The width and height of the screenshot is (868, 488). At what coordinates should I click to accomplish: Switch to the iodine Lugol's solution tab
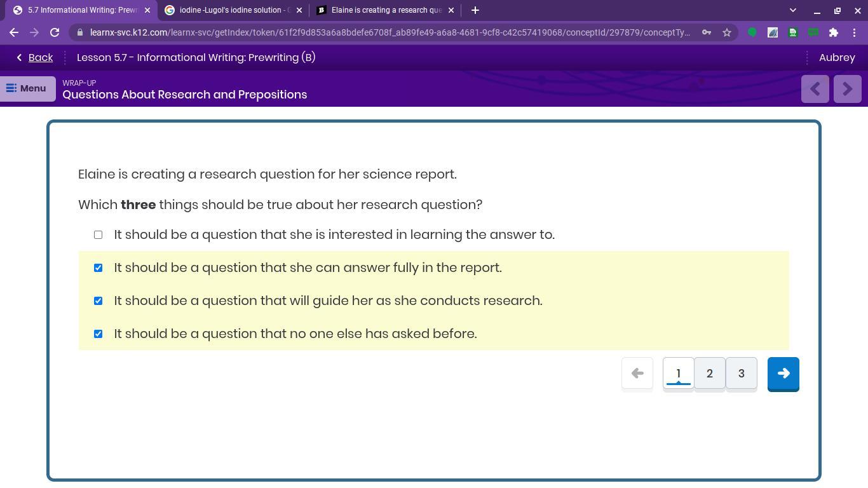tap(232, 10)
